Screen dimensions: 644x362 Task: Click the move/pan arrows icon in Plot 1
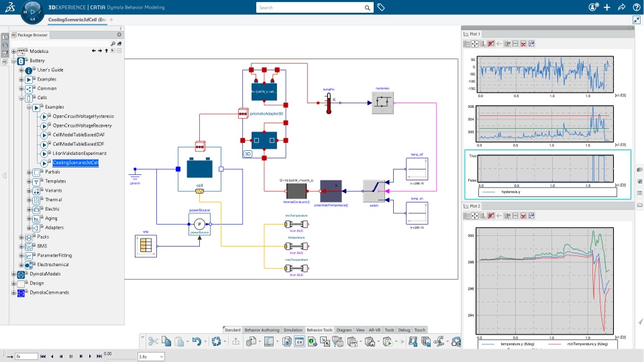475,44
